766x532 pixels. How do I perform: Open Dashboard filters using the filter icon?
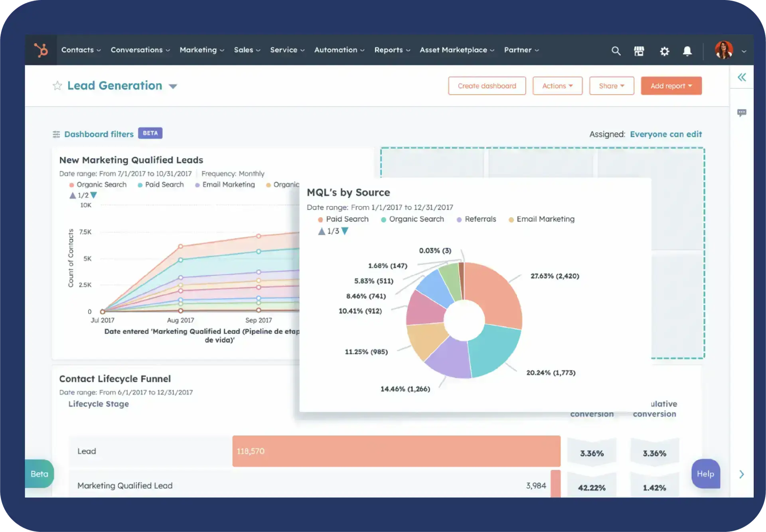point(56,134)
